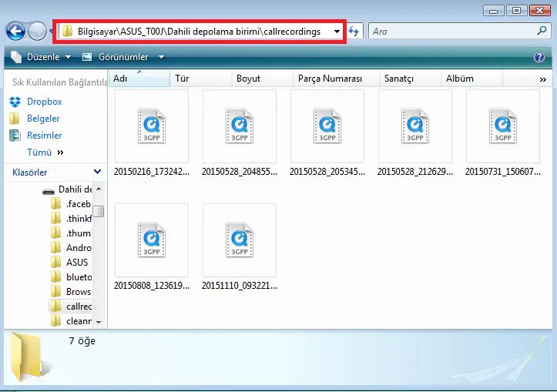Collapse the Klasörler folder pane
The width and height of the screenshot is (557, 392).
click(97, 173)
